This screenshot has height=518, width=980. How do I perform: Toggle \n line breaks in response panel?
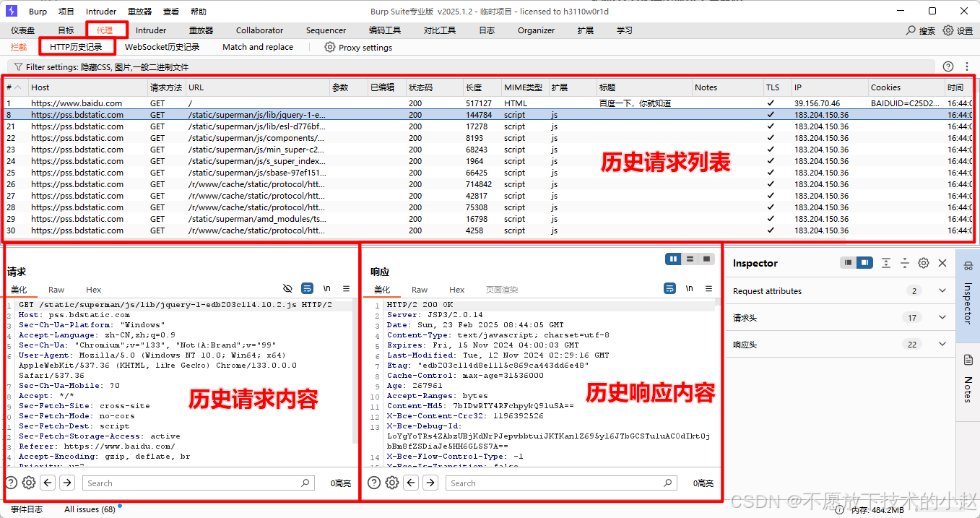point(690,288)
